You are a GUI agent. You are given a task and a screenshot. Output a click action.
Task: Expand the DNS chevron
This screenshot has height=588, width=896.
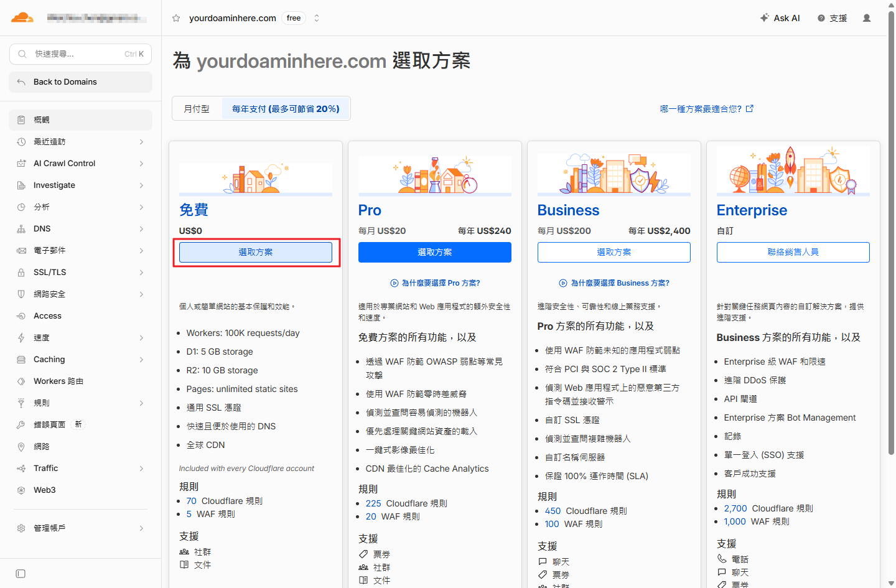[141, 229]
